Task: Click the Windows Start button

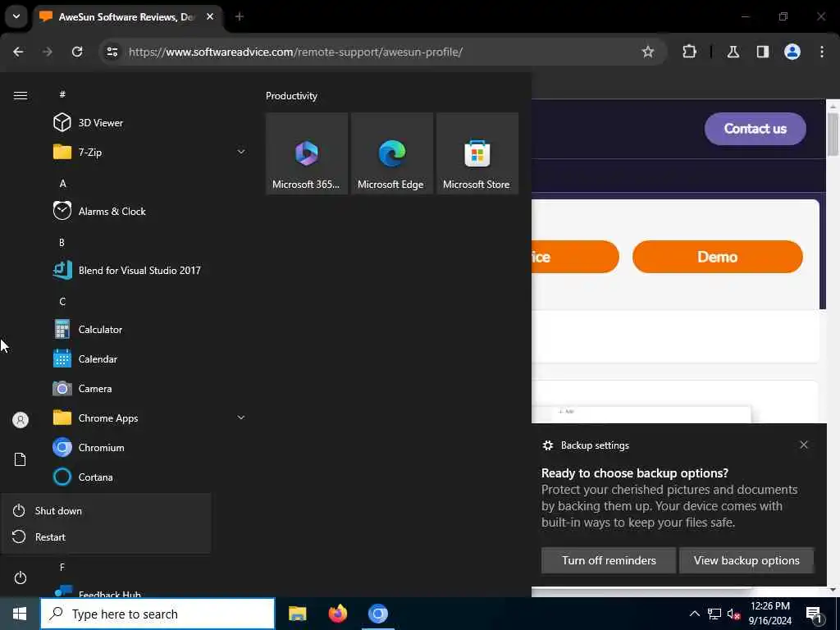Action: (20, 614)
